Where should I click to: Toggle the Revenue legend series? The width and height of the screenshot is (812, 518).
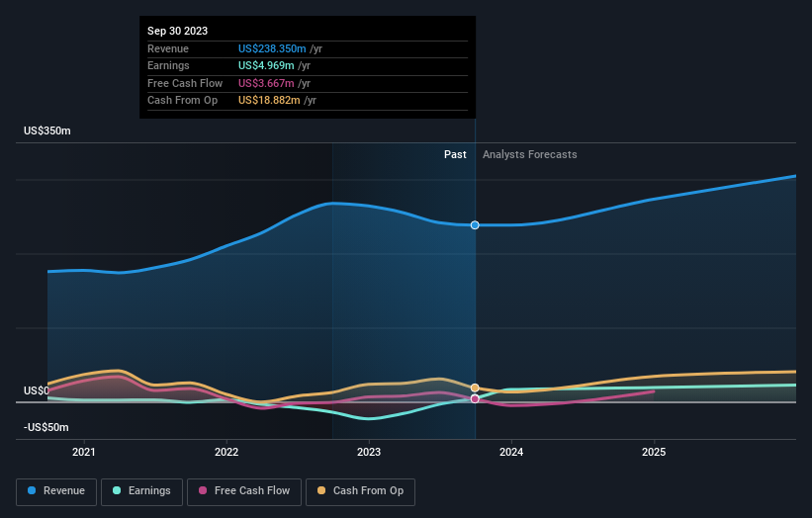click(x=56, y=491)
